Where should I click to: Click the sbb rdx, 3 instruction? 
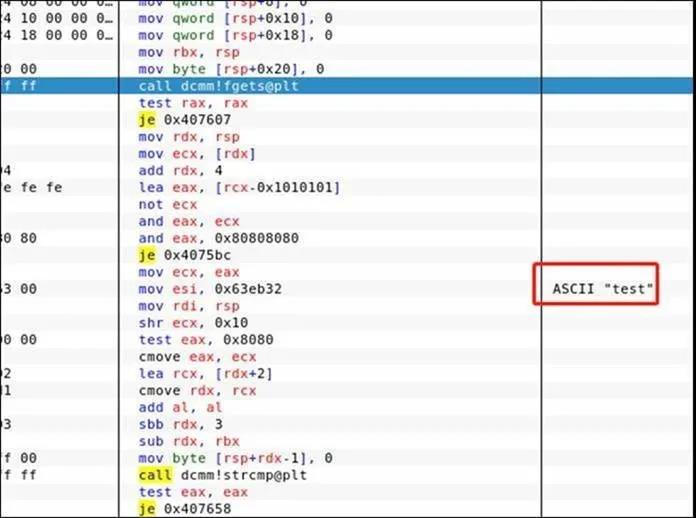[x=176, y=425]
